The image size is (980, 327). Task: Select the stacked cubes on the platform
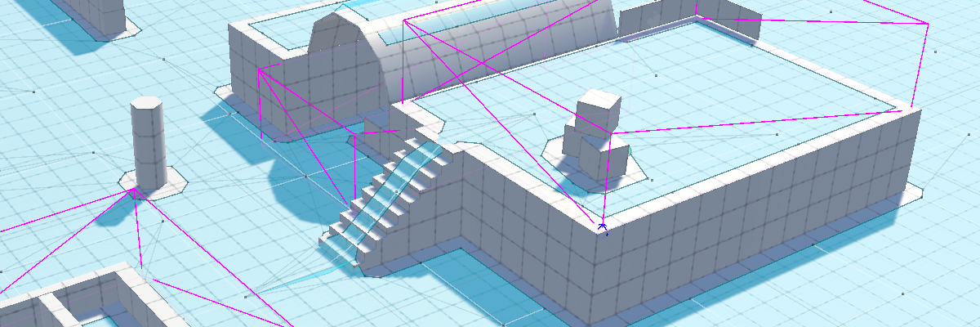pyautogui.click(x=597, y=135)
